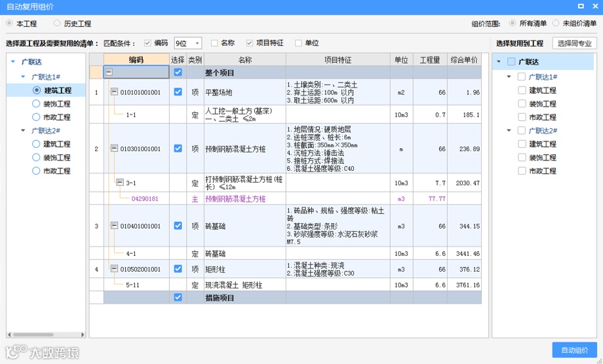Click the 综合单价 column header
This screenshot has height=364, width=603.
coord(464,60)
